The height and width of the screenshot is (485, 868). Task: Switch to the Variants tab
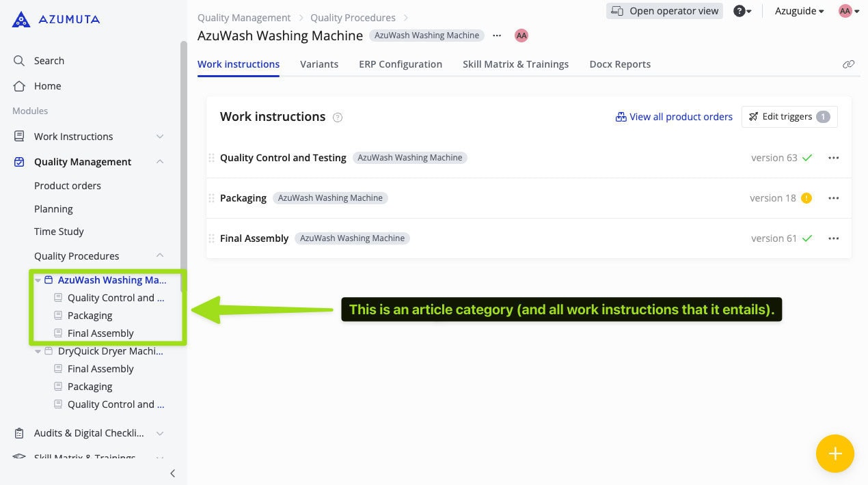click(319, 64)
